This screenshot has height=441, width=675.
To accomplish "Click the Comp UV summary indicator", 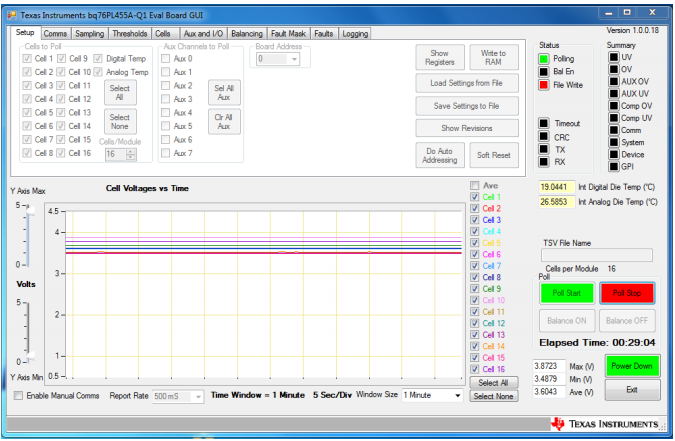I will pos(614,118).
